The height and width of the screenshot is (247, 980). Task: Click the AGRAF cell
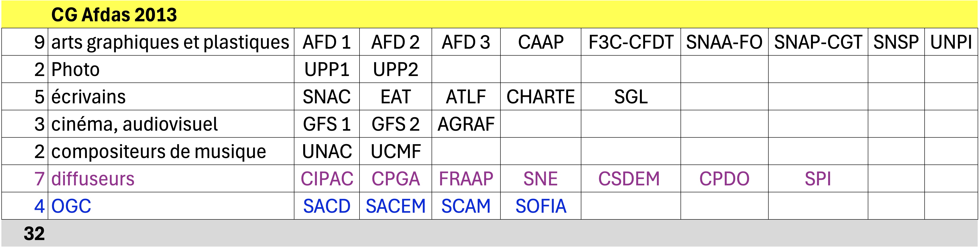466,124
